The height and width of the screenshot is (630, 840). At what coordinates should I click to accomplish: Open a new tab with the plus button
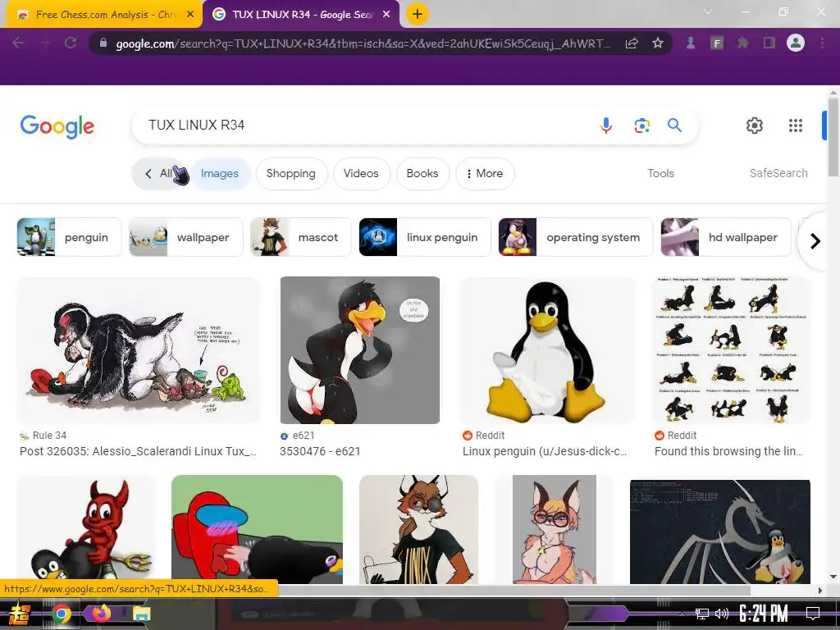418,14
